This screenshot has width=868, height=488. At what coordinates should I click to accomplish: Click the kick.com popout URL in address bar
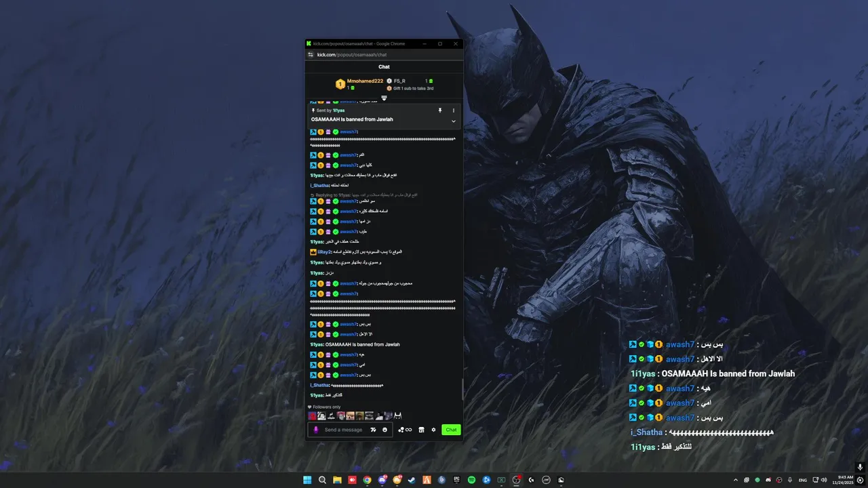coord(352,55)
